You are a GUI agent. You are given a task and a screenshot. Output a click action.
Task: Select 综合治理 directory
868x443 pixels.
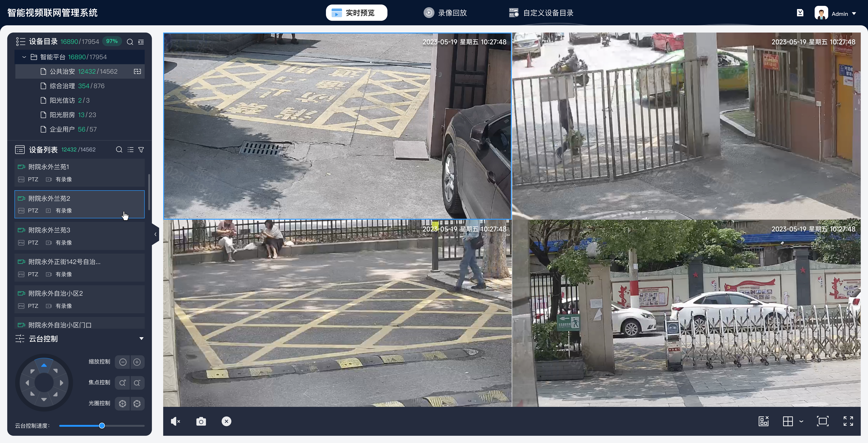80,86
